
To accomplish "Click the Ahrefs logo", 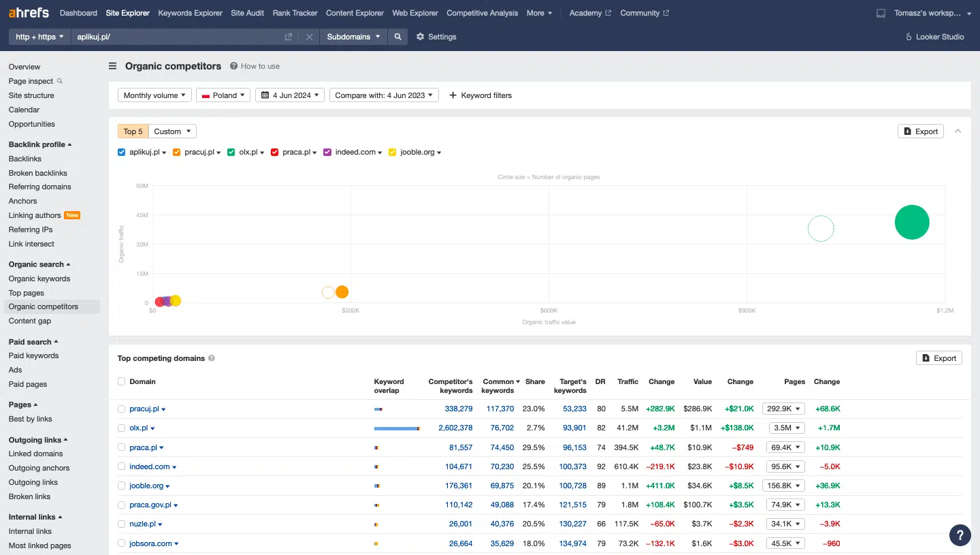I will [x=29, y=13].
